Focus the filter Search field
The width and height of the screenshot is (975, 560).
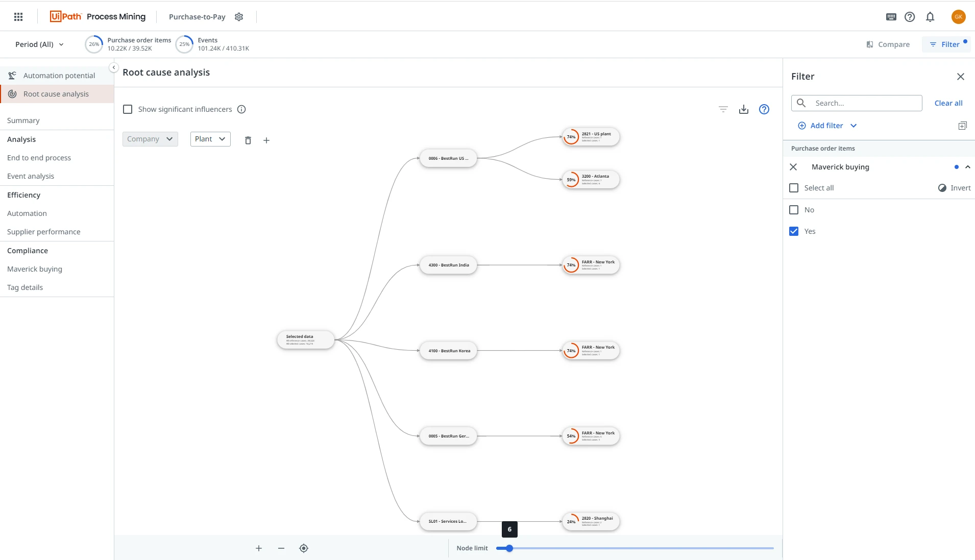coord(857,103)
